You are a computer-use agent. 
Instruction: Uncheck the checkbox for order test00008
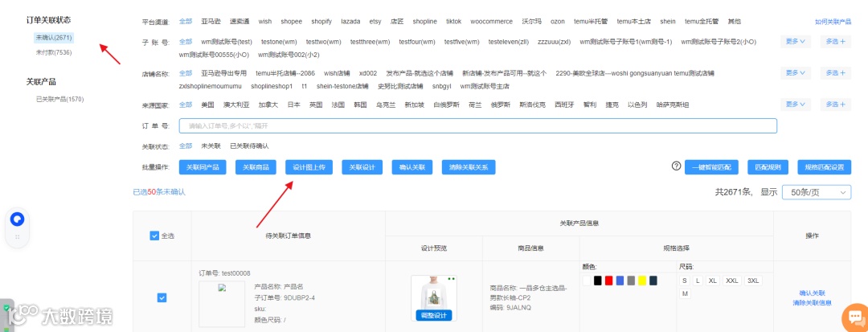162,297
